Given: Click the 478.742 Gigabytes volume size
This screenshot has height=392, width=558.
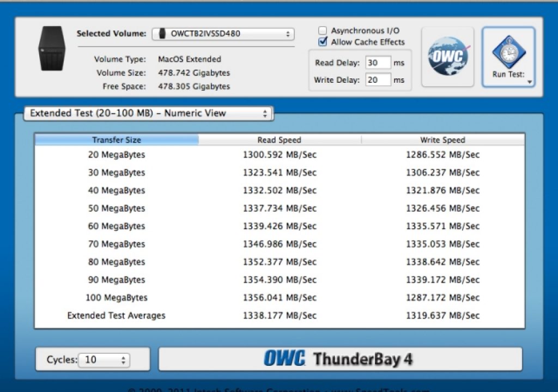Looking at the screenshot, I should [194, 73].
